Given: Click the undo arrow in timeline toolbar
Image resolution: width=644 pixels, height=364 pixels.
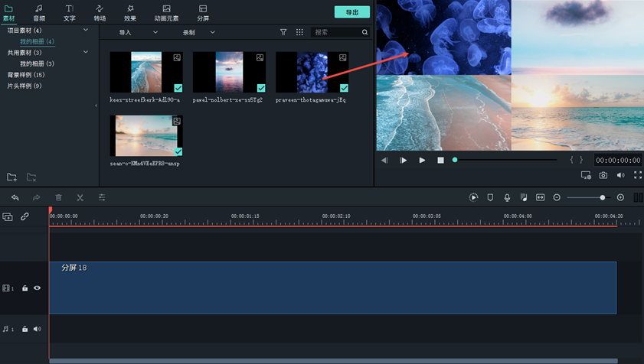Looking at the screenshot, I should 15,197.
